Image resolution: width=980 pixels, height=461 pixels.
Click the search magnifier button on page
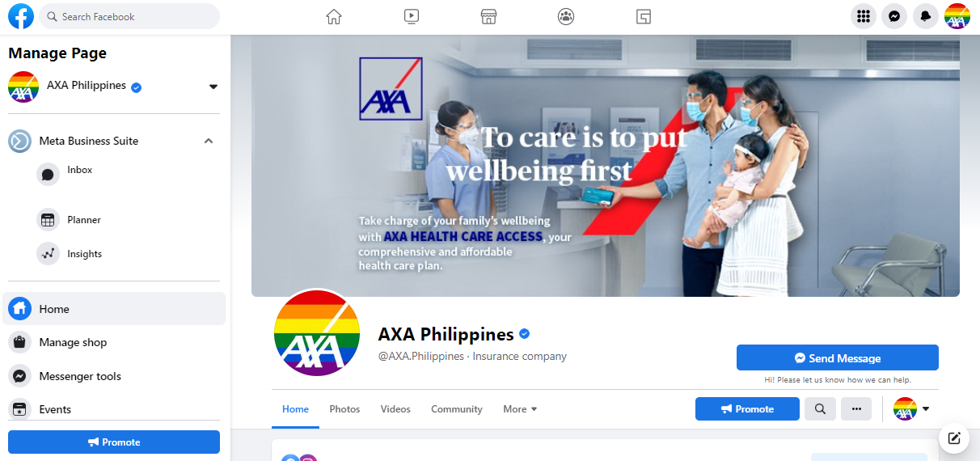[820, 409]
